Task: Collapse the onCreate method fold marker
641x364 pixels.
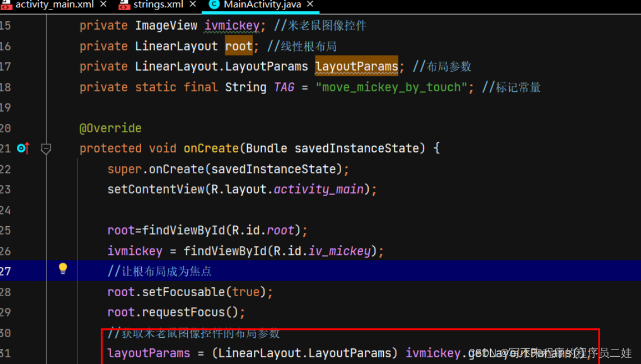Action: (46, 149)
